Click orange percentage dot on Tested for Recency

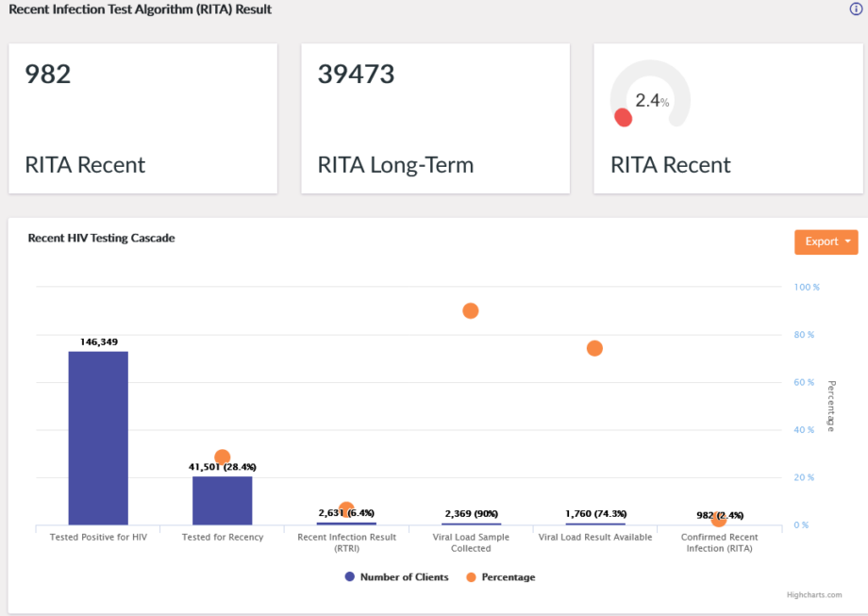point(223,458)
